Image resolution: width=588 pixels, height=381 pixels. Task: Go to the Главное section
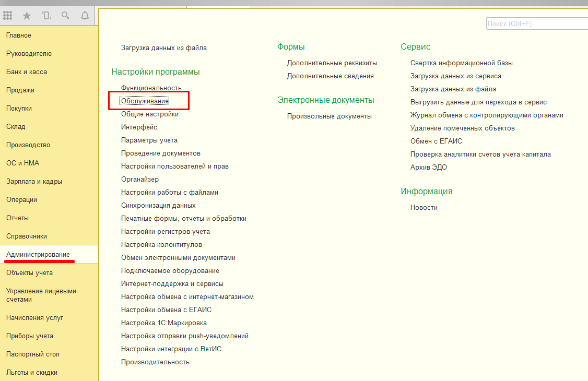click(19, 35)
